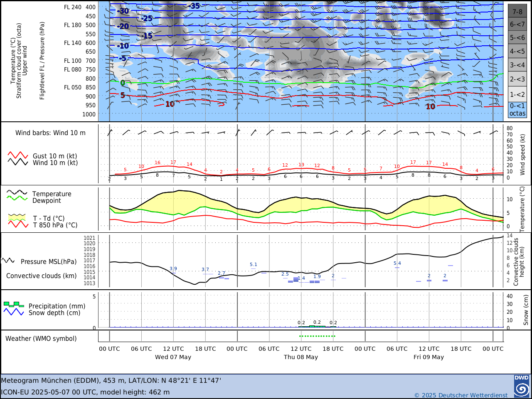Click the Thu 08 May date label
This screenshot has width=532, height=399.
click(x=301, y=357)
